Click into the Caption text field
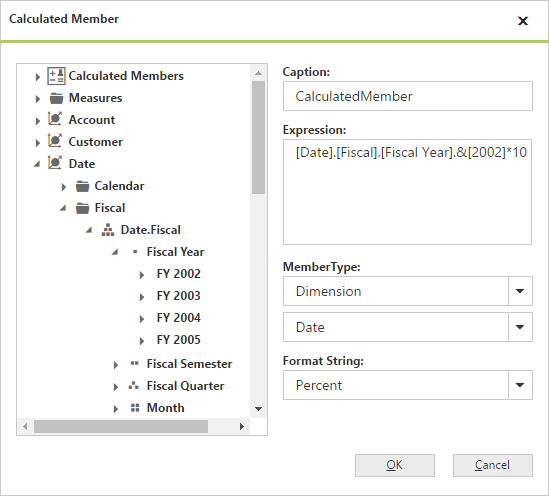The width and height of the screenshot is (549, 496). pos(408,96)
